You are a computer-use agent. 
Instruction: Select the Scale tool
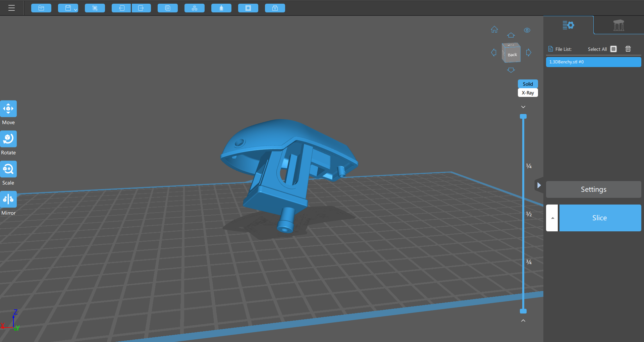pos(8,169)
